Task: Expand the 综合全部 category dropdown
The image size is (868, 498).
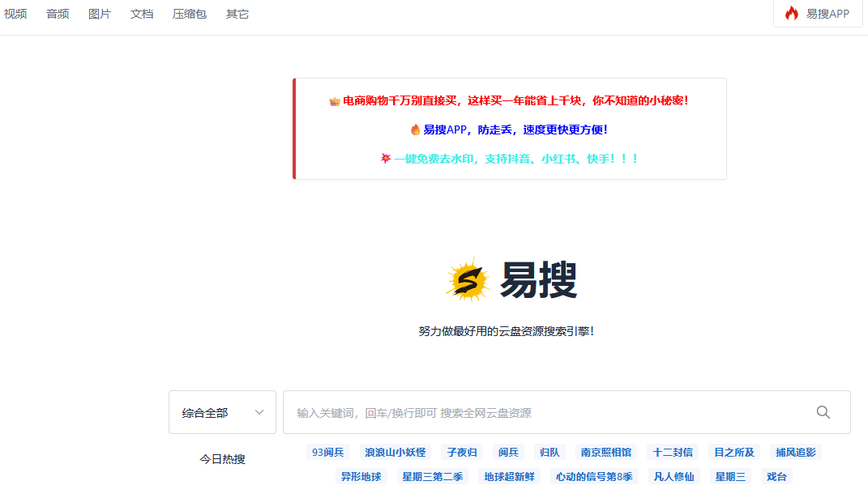Action: (x=222, y=412)
